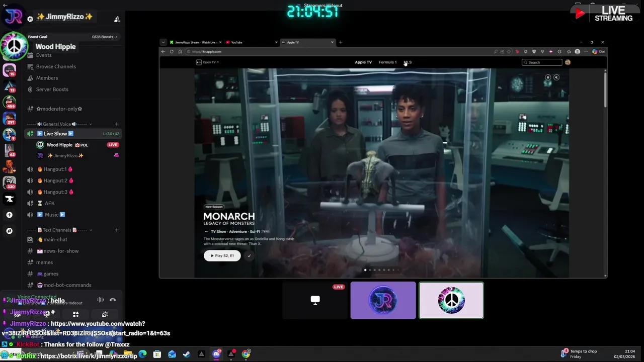Click the Apple TV Search field
Screen dimensions: 644x362
542,62
